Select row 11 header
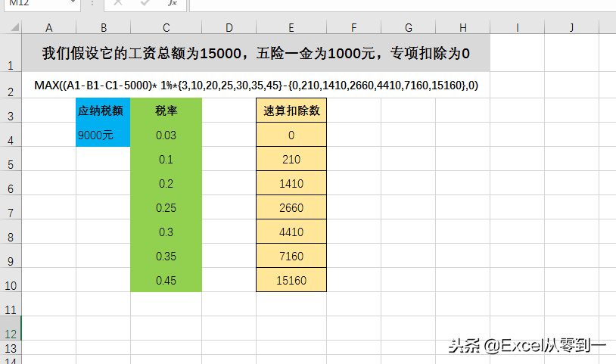 point(11,304)
